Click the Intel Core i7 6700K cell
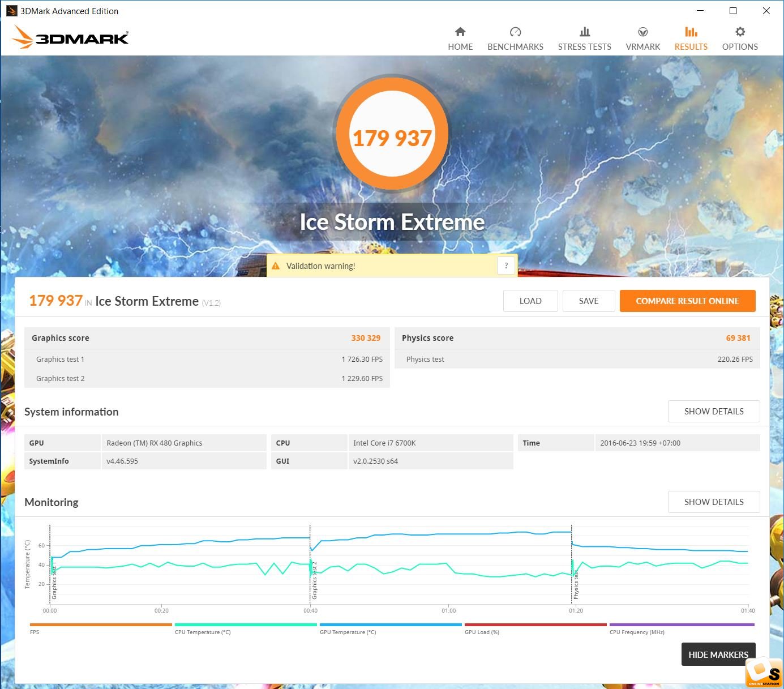This screenshot has width=784, height=689. (x=431, y=443)
